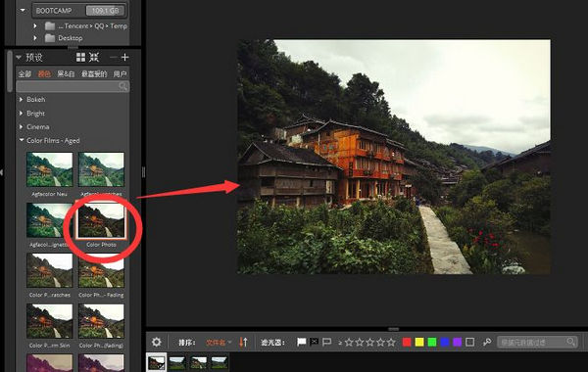588x372 pixels.
Task: Click the filmstrip splitter handle
Action: pyautogui.click(x=393, y=329)
